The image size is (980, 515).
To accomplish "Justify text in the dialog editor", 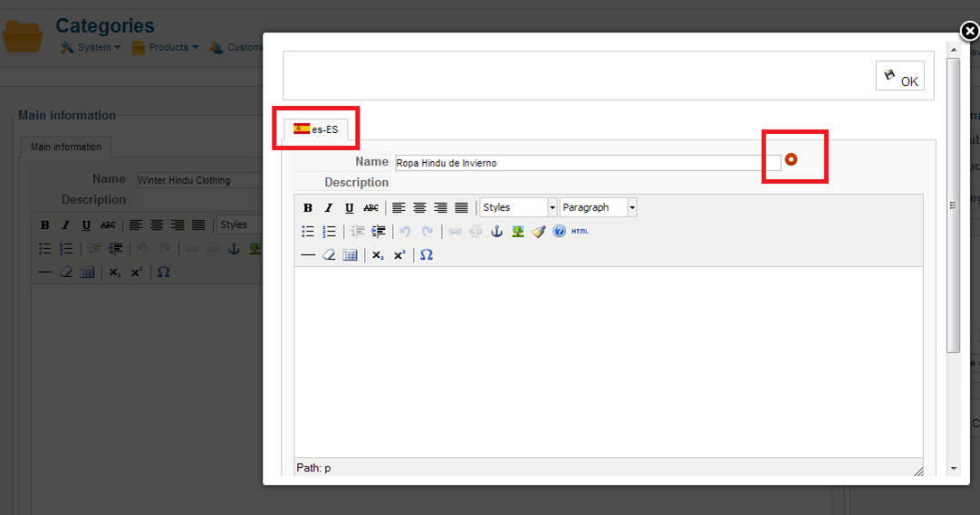I will (x=461, y=208).
